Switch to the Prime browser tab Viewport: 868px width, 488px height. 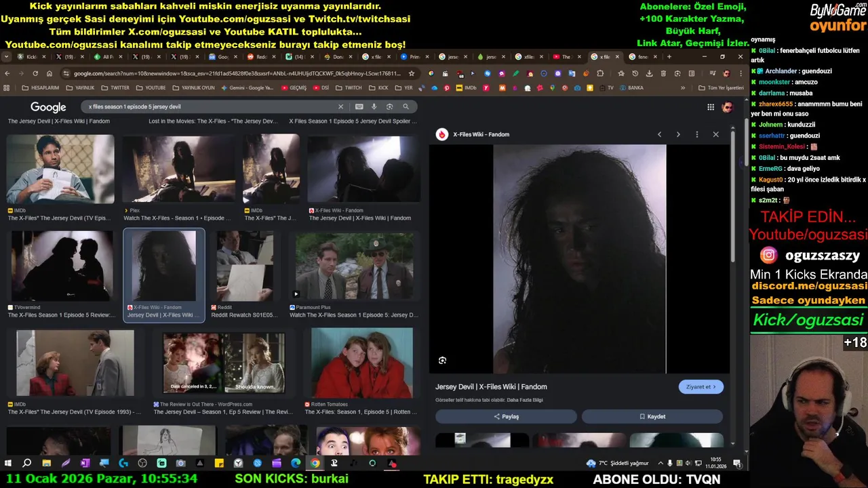[x=414, y=57]
